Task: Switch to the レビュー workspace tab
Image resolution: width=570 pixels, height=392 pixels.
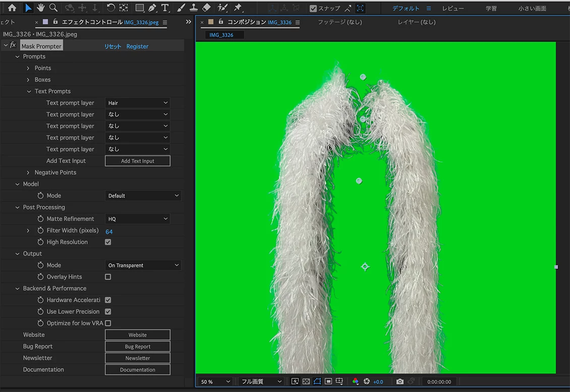Action: pos(452,9)
